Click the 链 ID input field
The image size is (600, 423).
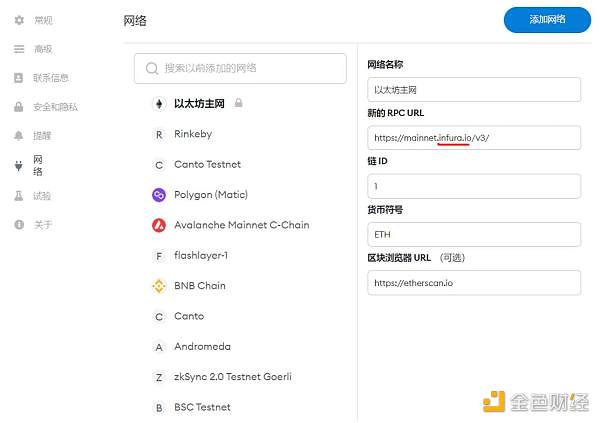[x=474, y=186]
